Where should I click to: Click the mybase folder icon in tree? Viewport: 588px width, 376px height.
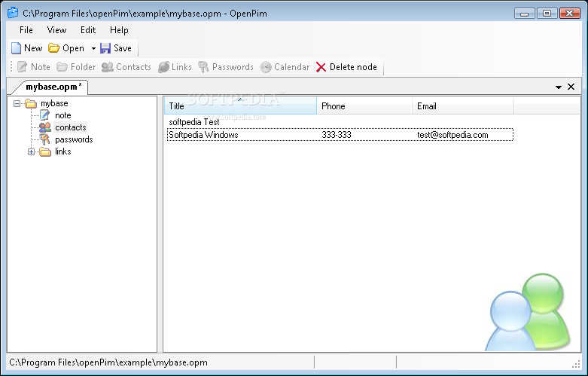tap(31, 103)
